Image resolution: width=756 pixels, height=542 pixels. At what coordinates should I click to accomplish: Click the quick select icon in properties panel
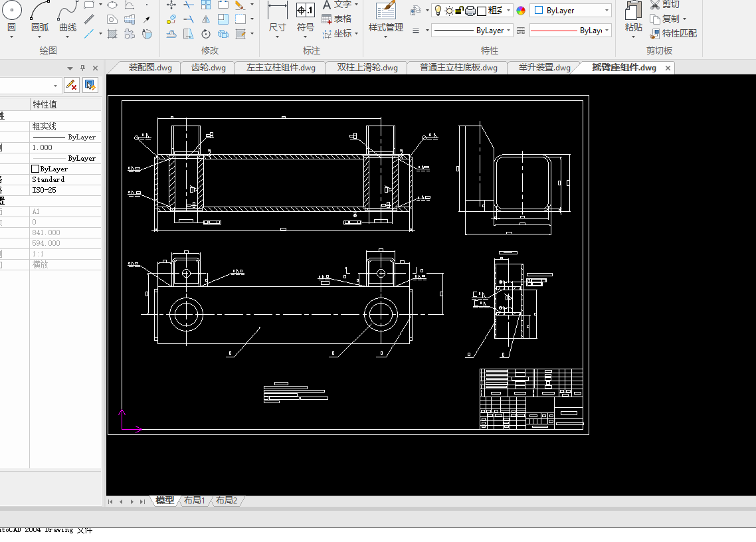point(90,85)
